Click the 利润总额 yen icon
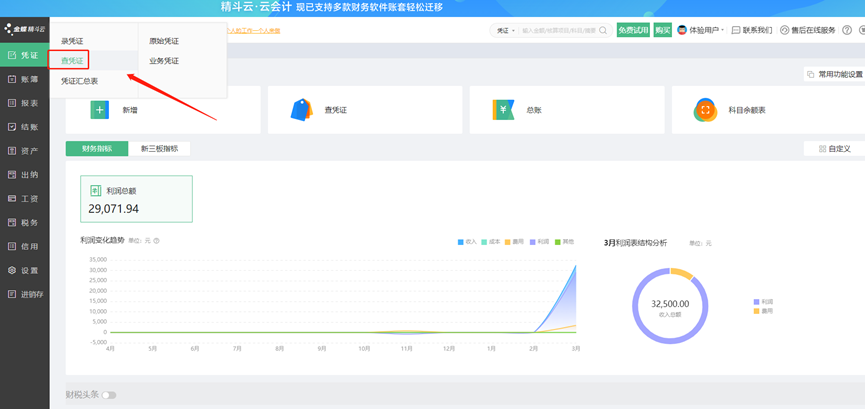Viewport: 865px width, 409px height. (x=95, y=190)
